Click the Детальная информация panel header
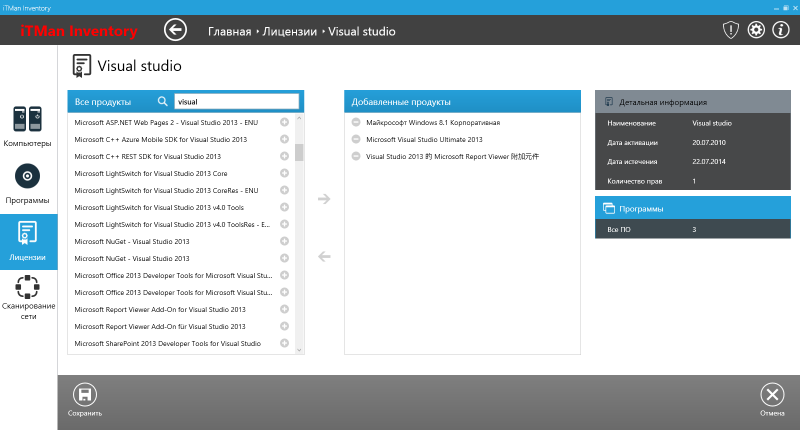Viewport: 800px width, 430px height. pyautogui.click(x=693, y=102)
